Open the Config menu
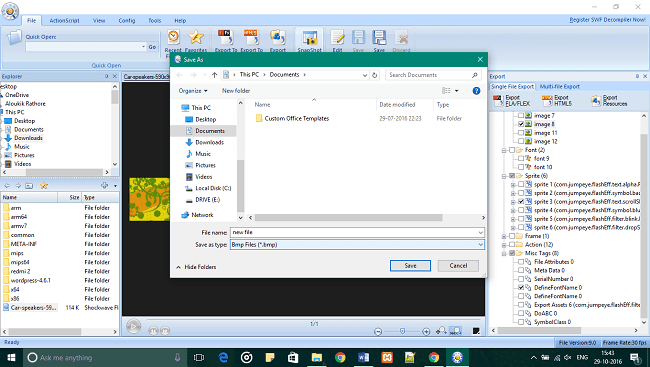 (126, 20)
